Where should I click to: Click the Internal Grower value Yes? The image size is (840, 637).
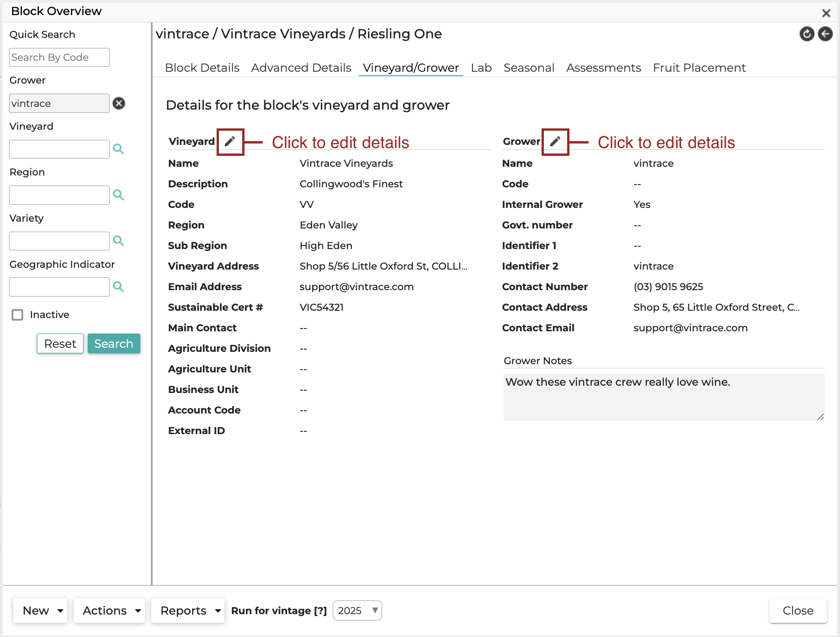click(x=642, y=205)
